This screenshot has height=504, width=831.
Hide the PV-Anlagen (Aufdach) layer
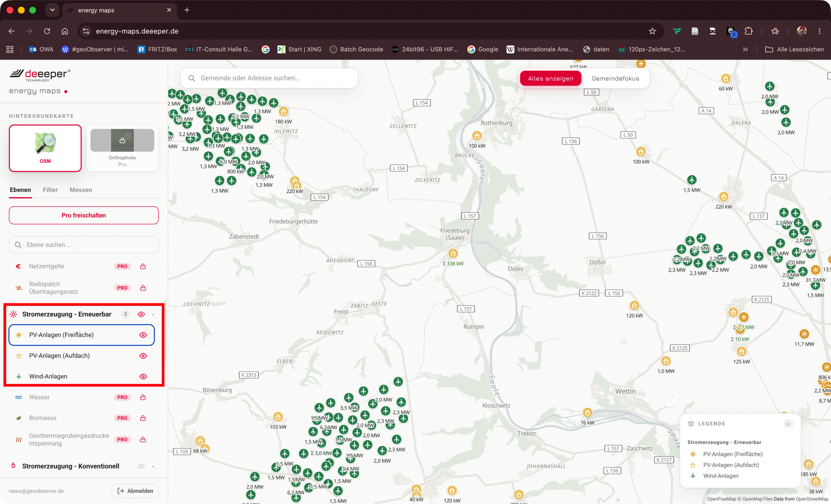(x=143, y=356)
